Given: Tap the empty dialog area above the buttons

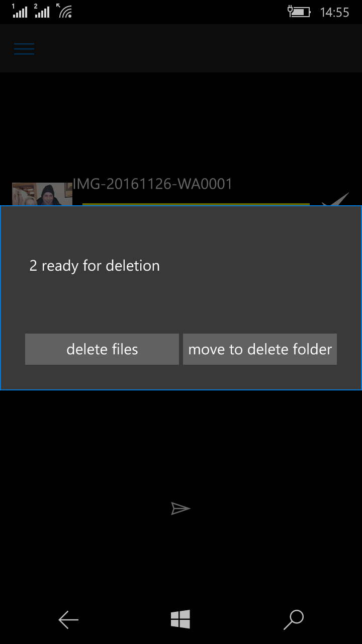Looking at the screenshot, I should 181,302.
